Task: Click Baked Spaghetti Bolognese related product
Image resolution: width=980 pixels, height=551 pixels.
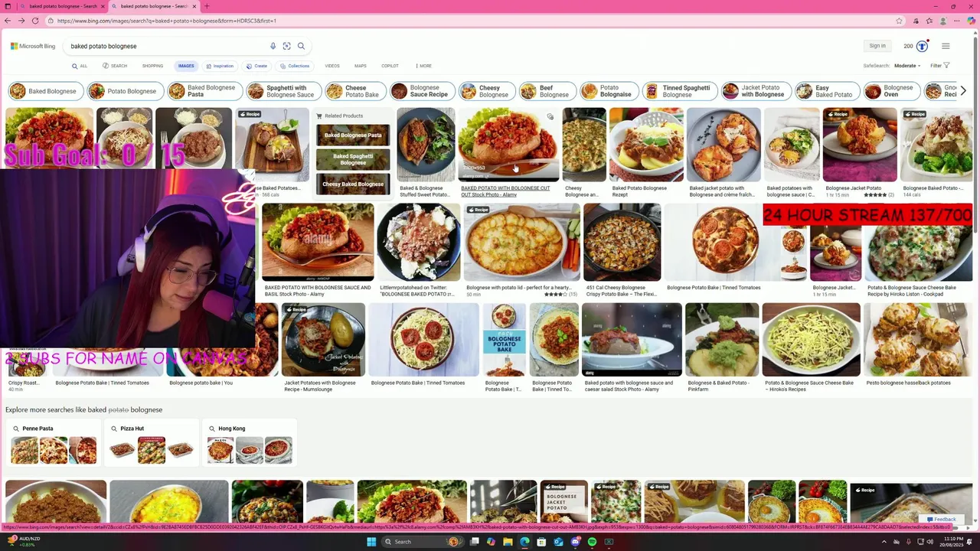Action: (353, 159)
